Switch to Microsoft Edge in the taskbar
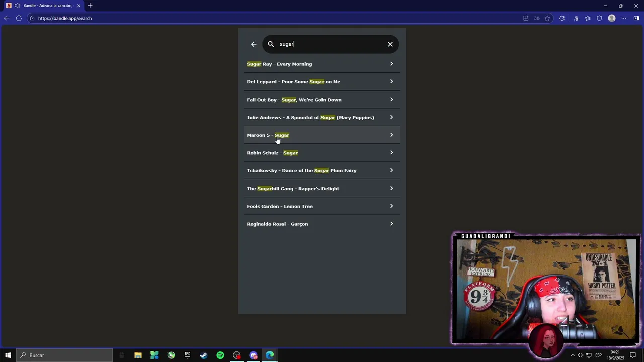Viewport: 644px width, 362px height. click(x=270, y=355)
